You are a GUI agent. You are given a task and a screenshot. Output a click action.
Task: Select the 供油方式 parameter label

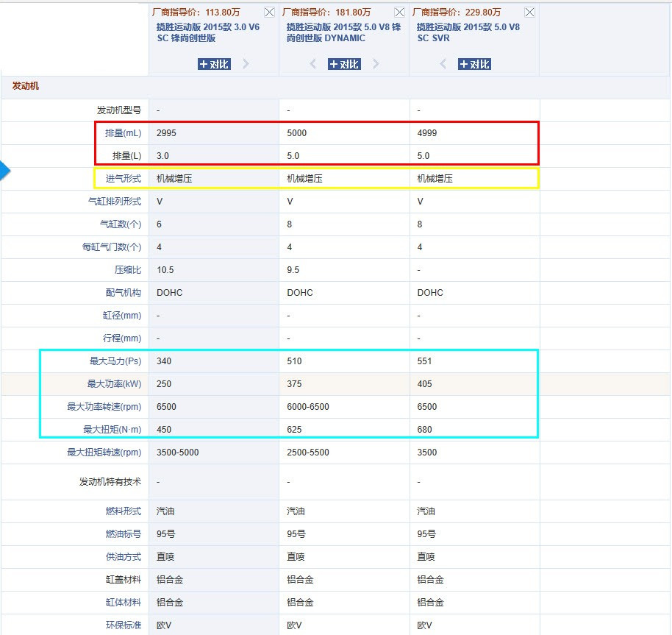point(124,556)
